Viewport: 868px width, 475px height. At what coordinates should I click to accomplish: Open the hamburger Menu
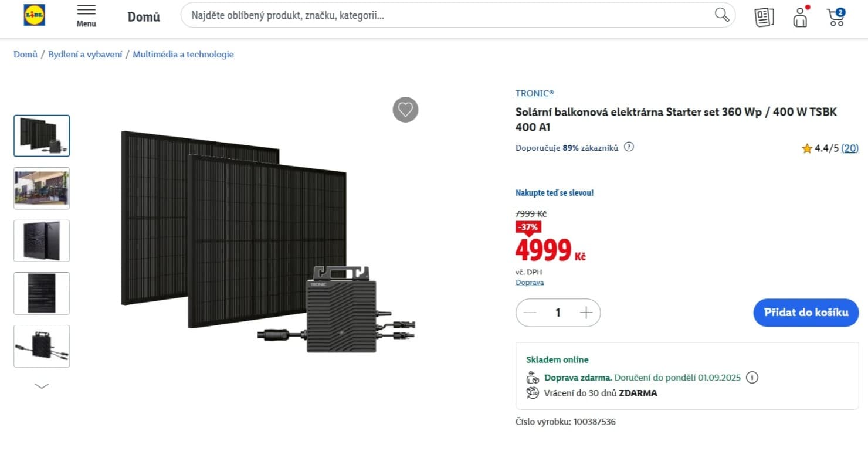[x=86, y=15]
